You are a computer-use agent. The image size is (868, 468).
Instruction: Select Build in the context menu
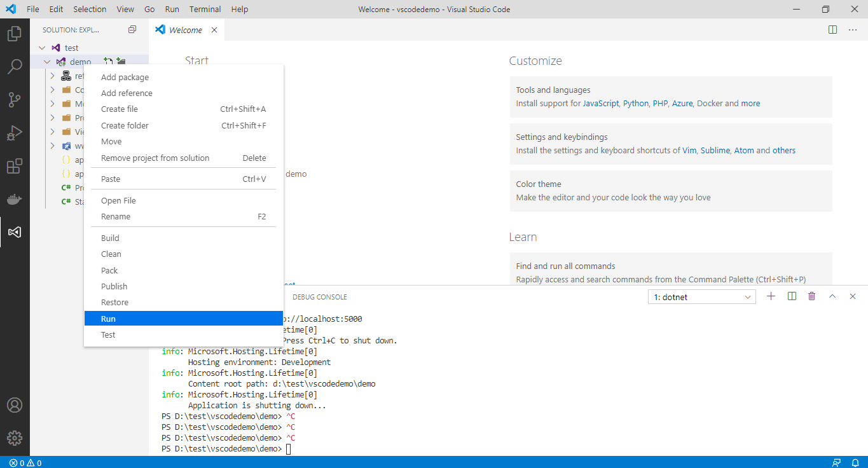coord(184,238)
